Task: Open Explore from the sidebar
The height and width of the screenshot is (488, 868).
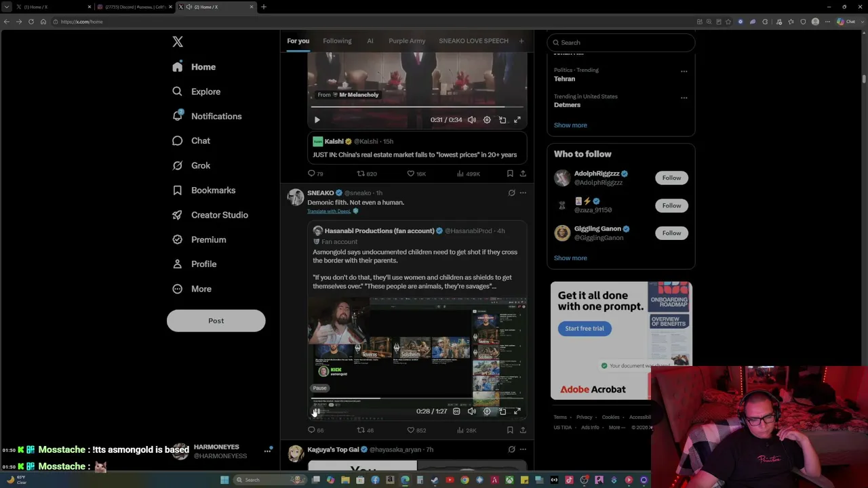Action: [x=196, y=91]
